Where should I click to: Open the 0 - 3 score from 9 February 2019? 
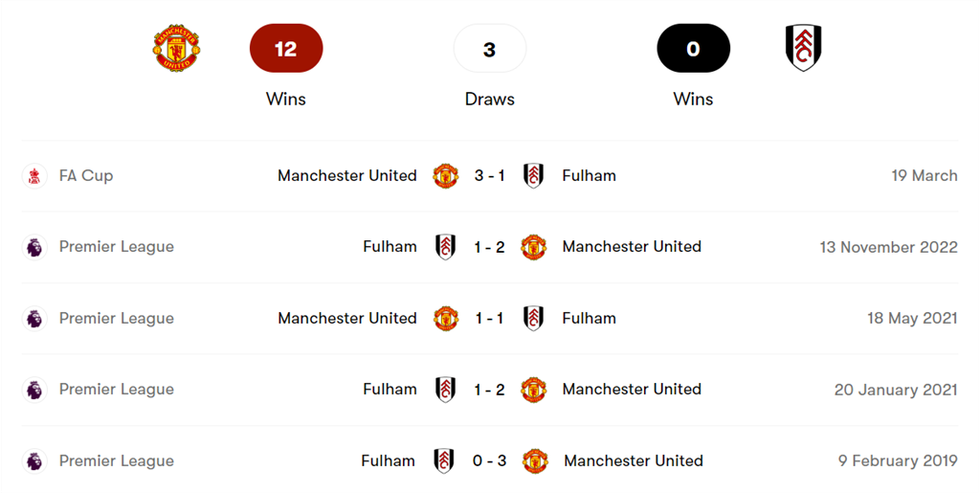click(490, 461)
